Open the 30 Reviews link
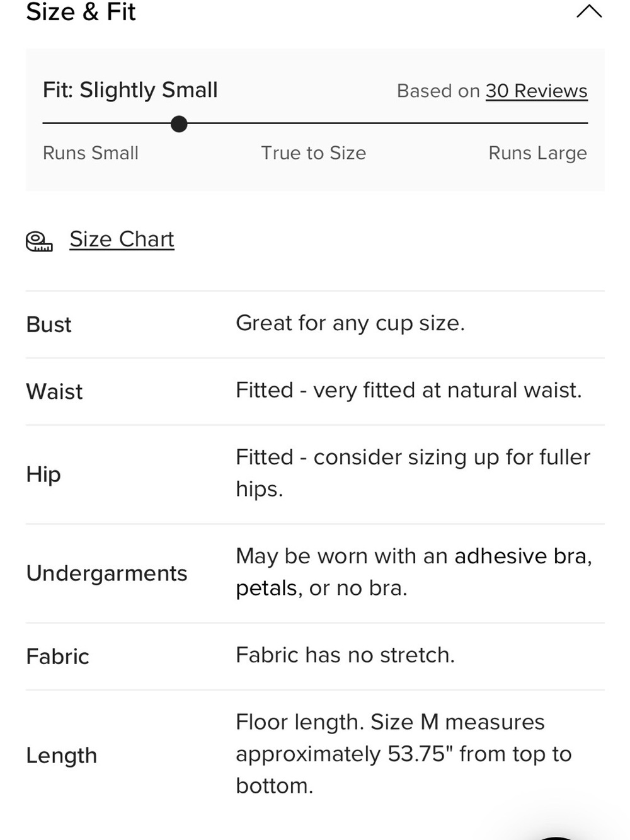 pyautogui.click(x=536, y=91)
